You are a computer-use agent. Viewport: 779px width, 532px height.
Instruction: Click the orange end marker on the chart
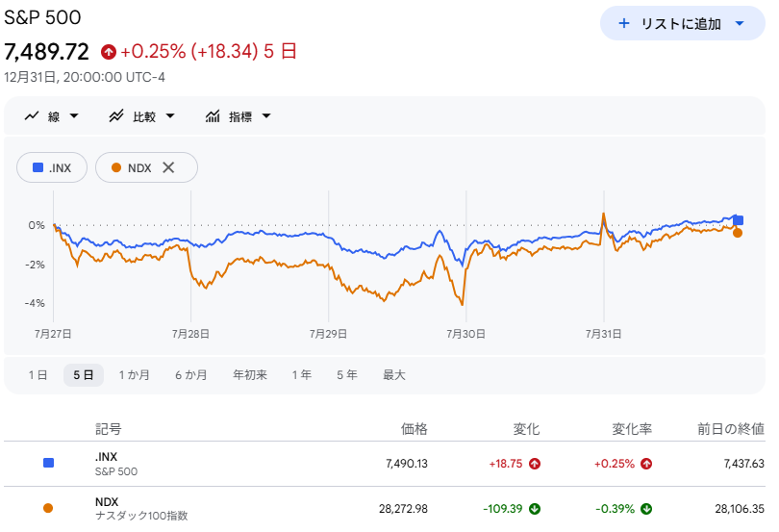tap(738, 233)
